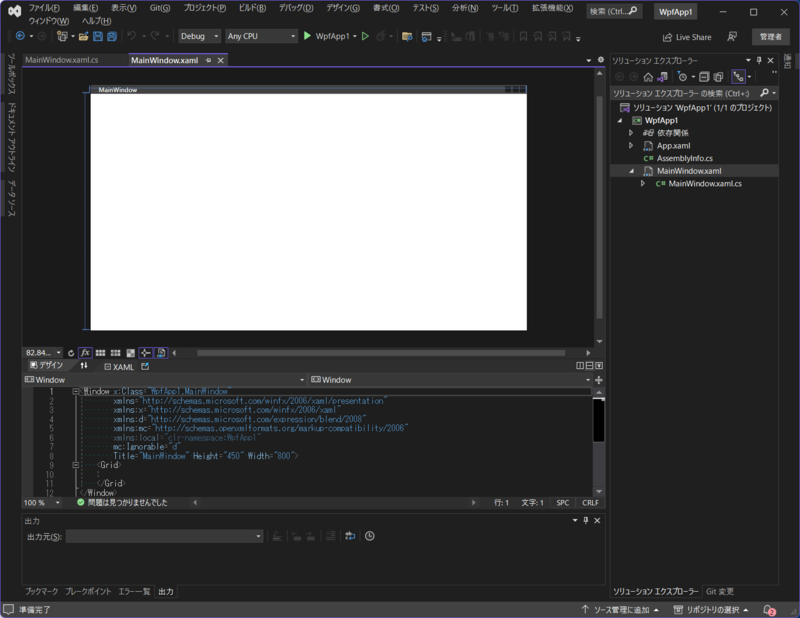This screenshot has width=800, height=618.
Task: Click the Solution Explorer search magnifier icon
Action: click(x=764, y=93)
